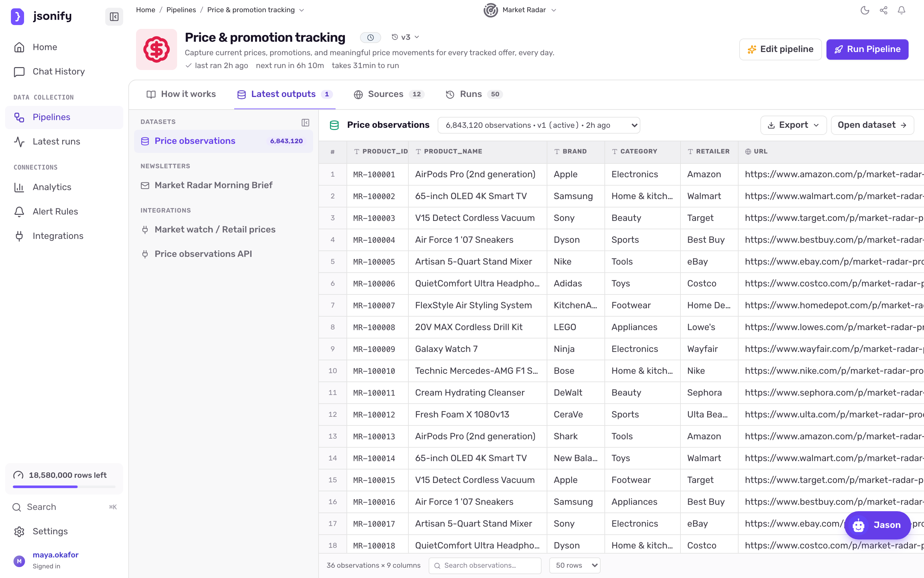Click Cream Hydrating Cleanser cell
924x578 pixels.
coord(477,393)
